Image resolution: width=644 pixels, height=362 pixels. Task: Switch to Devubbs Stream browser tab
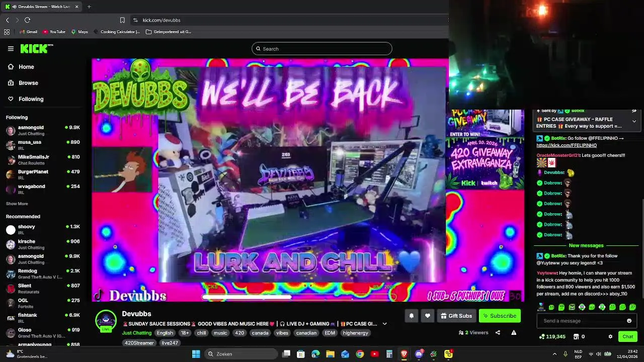click(x=41, y=7)
